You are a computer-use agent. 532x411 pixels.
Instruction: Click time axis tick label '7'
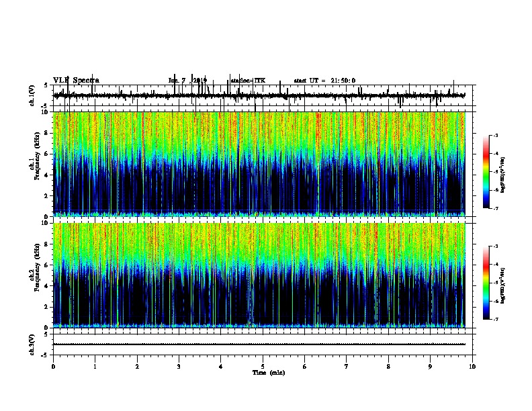pos(347,367)
